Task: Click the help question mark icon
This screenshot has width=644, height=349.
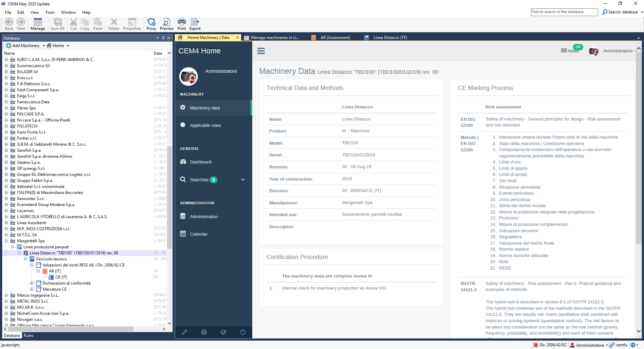Action: point(204,332)
